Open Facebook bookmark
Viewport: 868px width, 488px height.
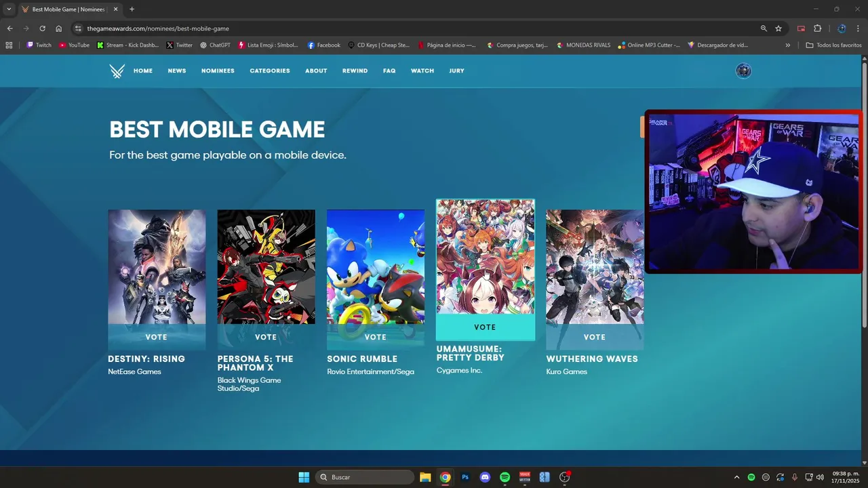pyautogui.click(x=323, y=45)
